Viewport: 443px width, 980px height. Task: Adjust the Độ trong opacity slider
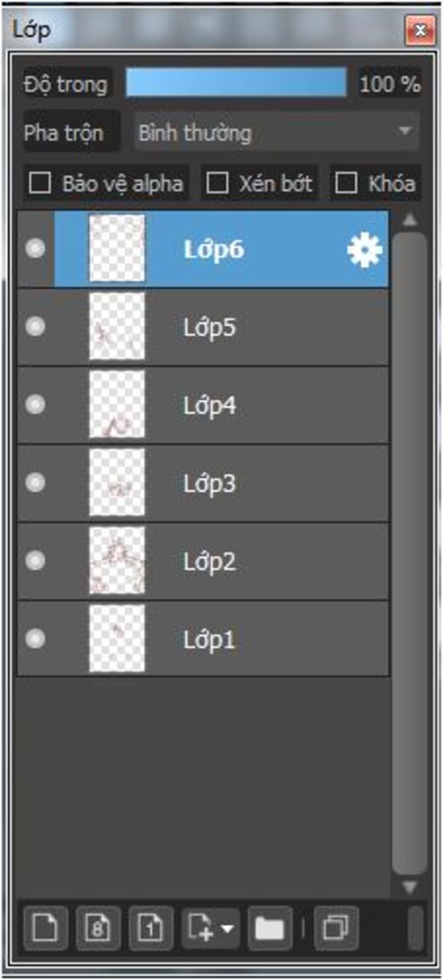[x=236, y=83]
